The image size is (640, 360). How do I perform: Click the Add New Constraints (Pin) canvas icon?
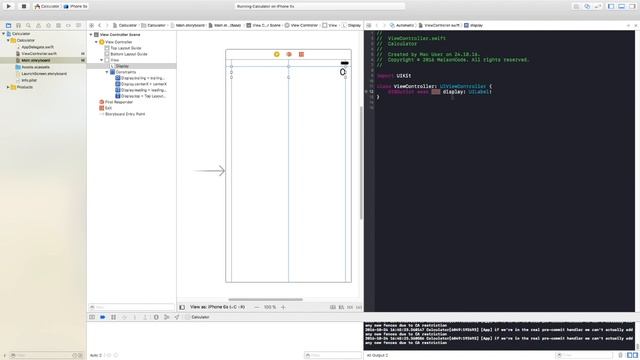(x=350, y=307)
